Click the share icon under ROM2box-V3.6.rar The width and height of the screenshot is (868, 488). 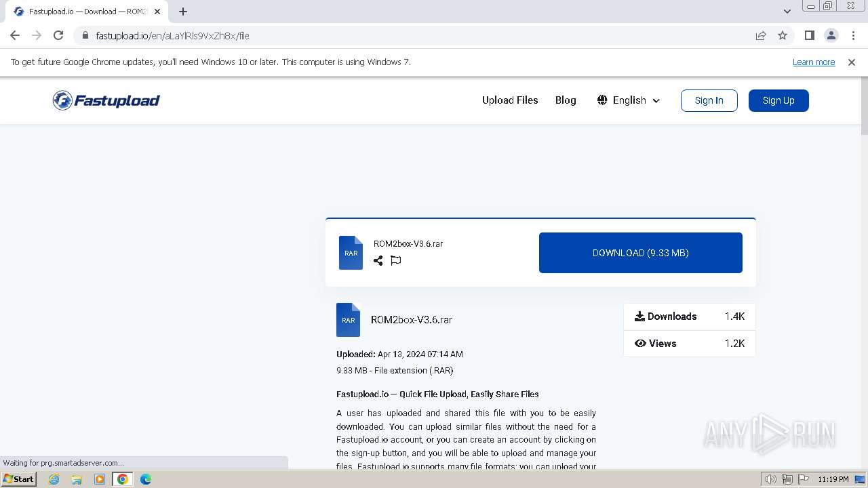coord(378,260)
